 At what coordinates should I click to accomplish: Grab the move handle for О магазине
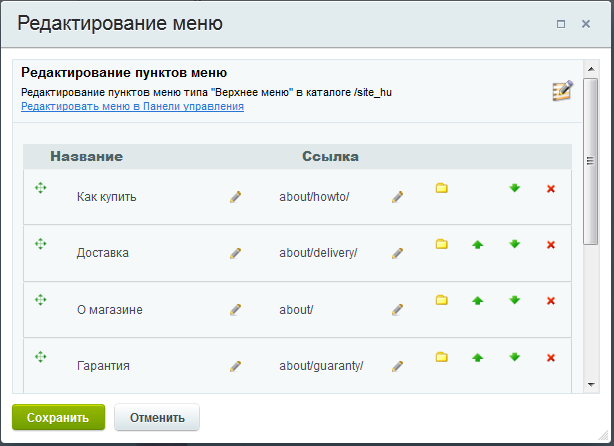click(40, 300)
